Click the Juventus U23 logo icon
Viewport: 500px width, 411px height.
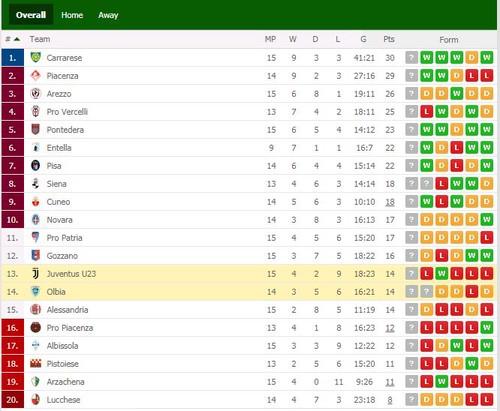point(35,273)
